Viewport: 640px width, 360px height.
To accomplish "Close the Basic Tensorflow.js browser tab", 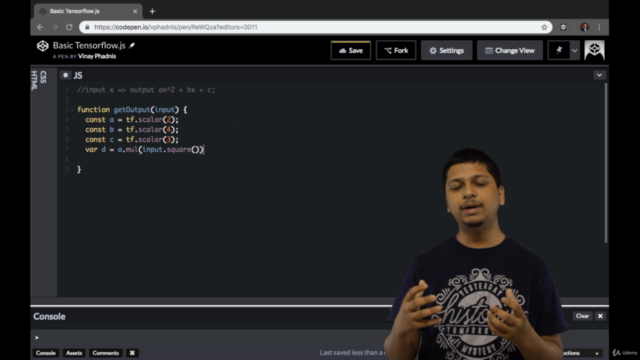I will (x=135, y=11).
